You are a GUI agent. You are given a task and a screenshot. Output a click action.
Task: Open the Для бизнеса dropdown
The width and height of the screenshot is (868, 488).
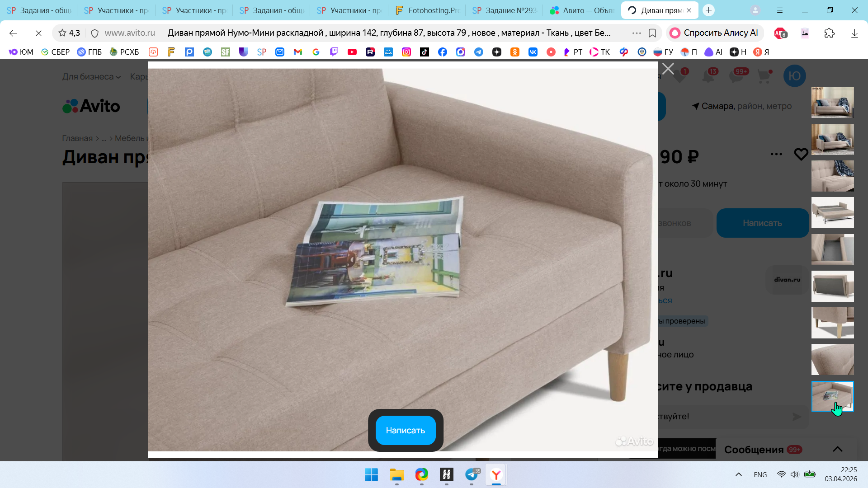91,77
